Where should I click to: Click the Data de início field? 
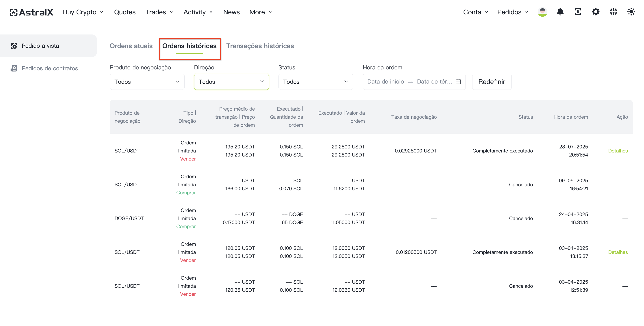[385, 82]
